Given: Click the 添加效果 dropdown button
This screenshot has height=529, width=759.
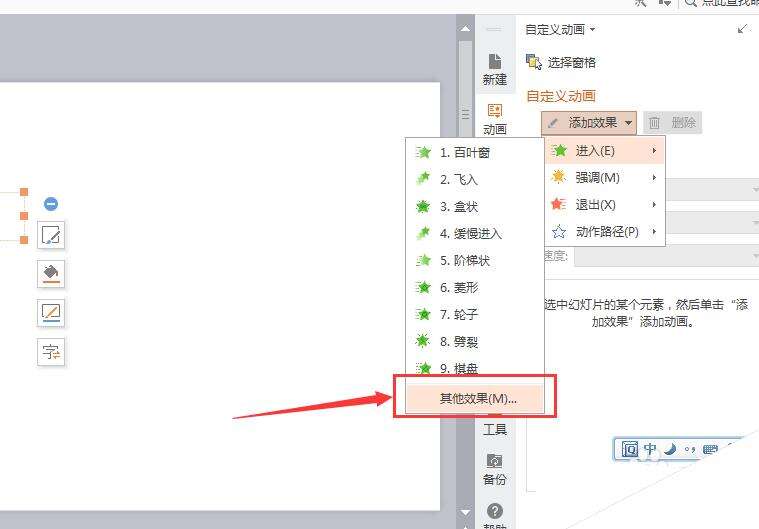Looking at the screenshot, I should pyautogui.click(x=589, y=123).
